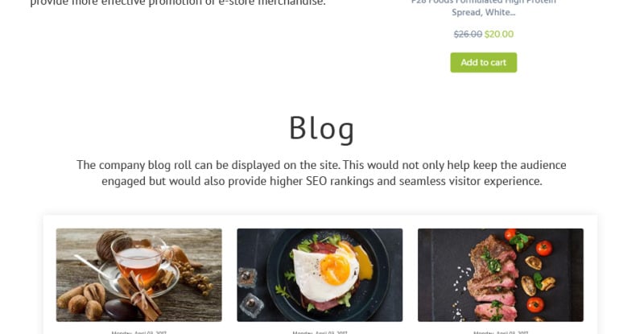
Task: Click the "Spread, White…" product title line
Action: tap(484, 12)
